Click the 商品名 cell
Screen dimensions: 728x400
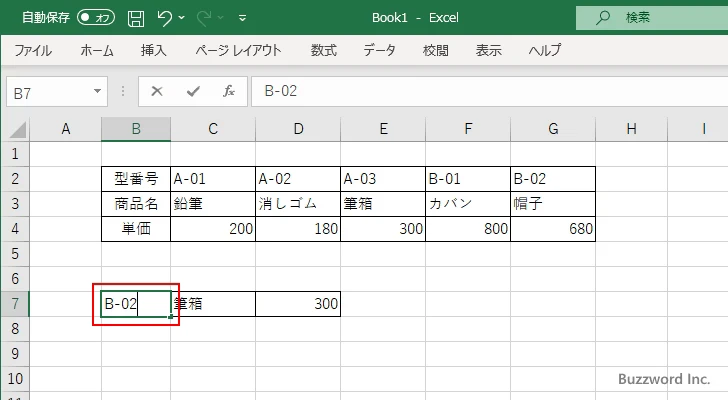pos(136,204)
